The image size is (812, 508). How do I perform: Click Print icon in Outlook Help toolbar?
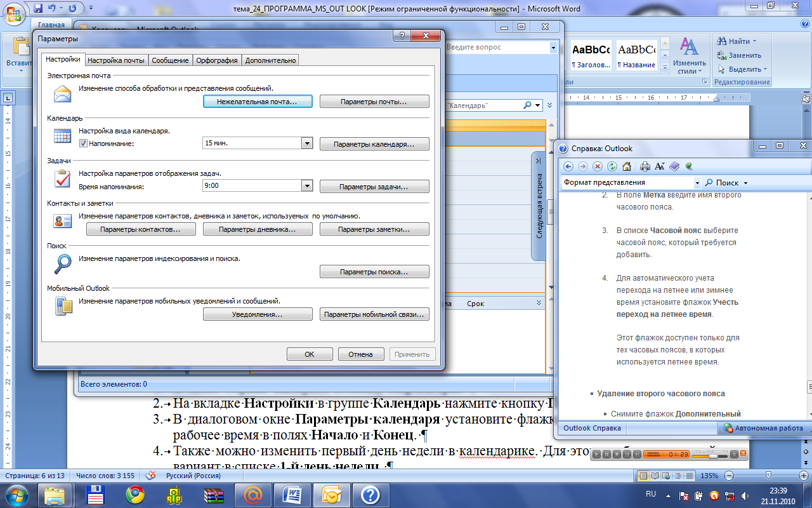pyautogui.click(x=645, y=166)
